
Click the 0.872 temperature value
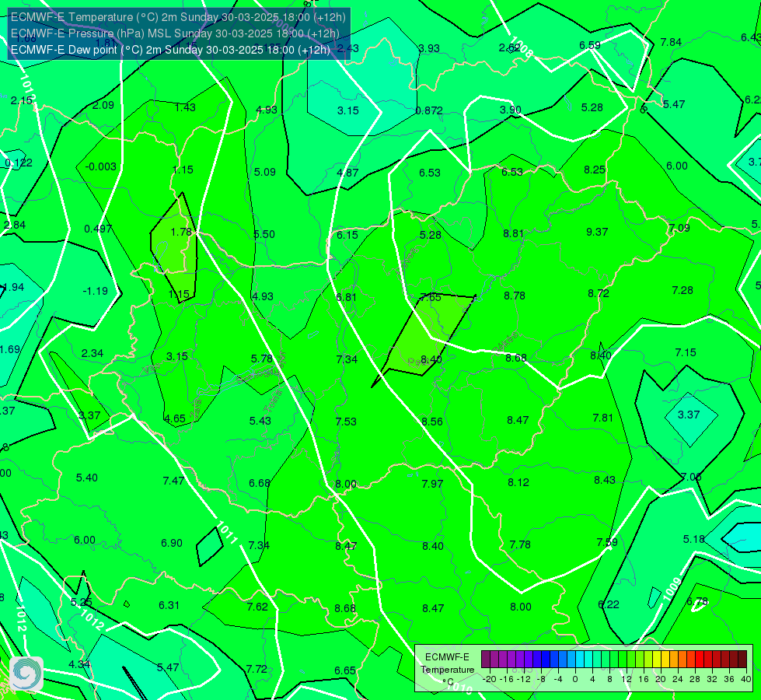point(429,110)
